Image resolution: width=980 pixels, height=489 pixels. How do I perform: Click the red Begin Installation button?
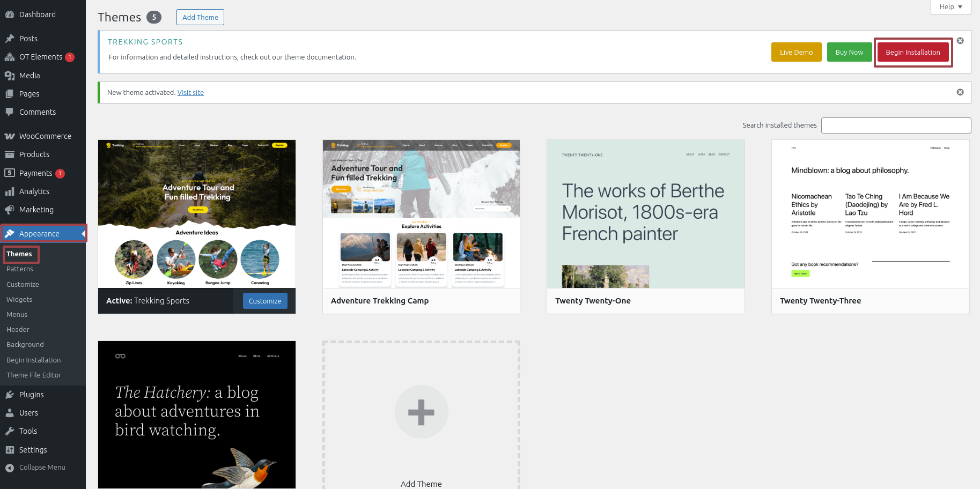click(x=912, y=52)
